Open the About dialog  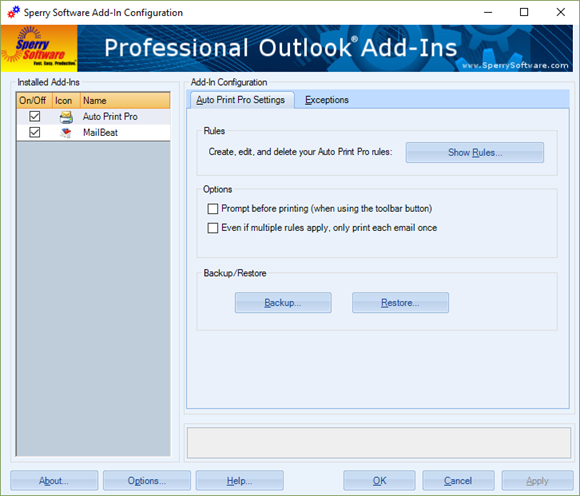[x=54, y=480]
